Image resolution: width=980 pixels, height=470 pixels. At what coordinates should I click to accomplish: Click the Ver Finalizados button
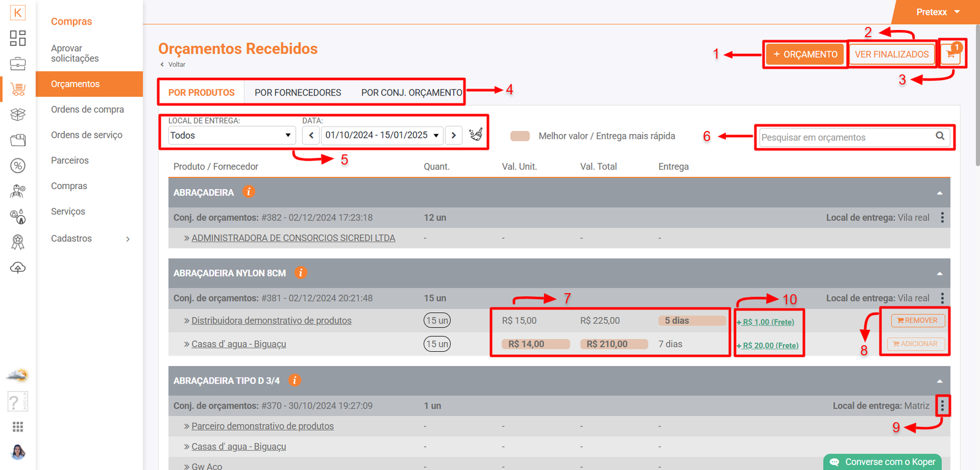coord(892,54)
